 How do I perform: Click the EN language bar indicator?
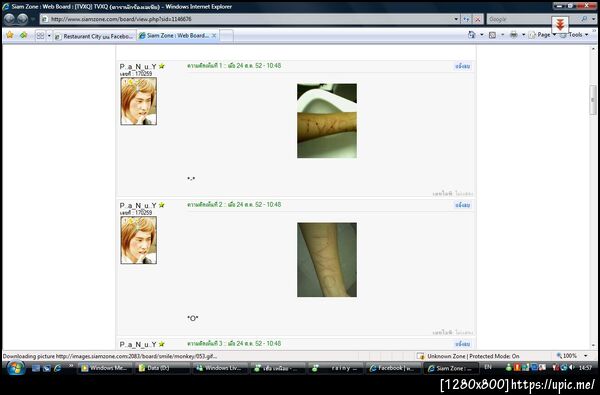(x=488, y=367)
